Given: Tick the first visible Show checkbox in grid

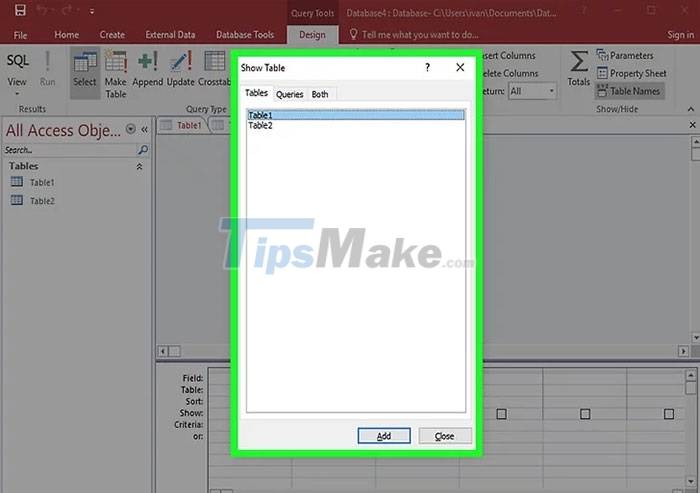Looking at the screenshot, I should click(x=501, y=414).
